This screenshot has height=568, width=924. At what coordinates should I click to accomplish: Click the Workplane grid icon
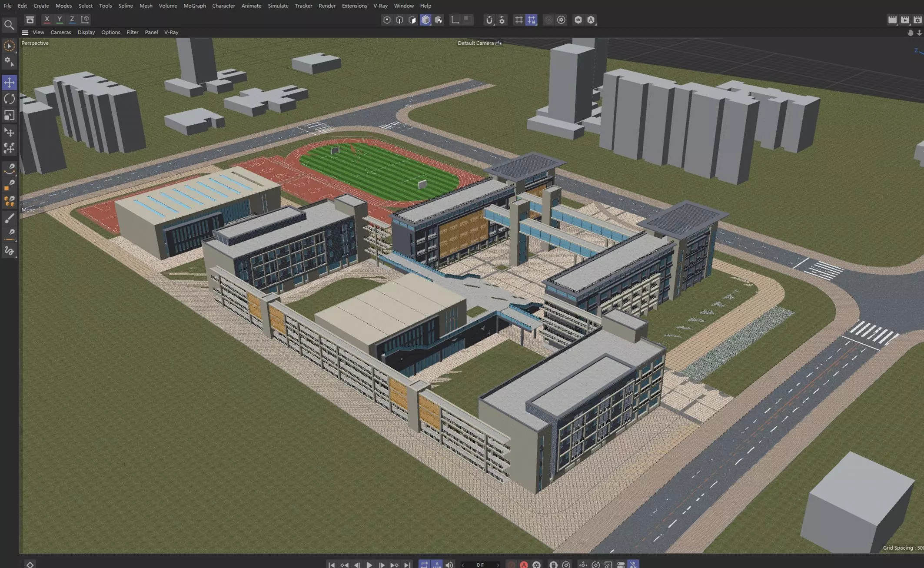(x=519, y=20)
